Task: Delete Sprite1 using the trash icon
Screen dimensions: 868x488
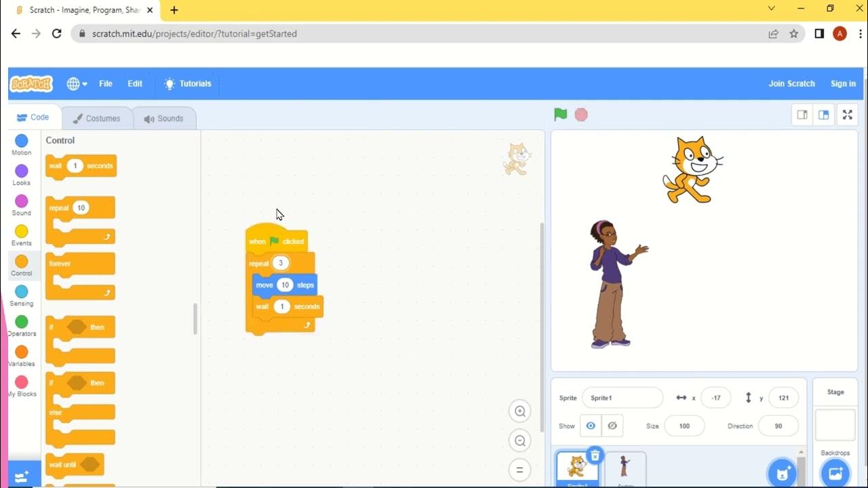Action: 595,455
